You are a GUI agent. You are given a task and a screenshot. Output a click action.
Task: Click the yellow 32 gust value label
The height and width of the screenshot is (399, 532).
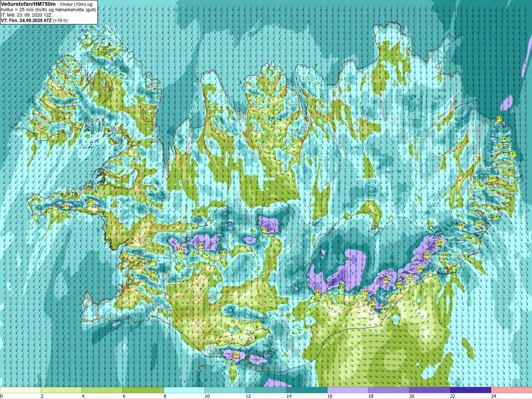tap(426, 255)
